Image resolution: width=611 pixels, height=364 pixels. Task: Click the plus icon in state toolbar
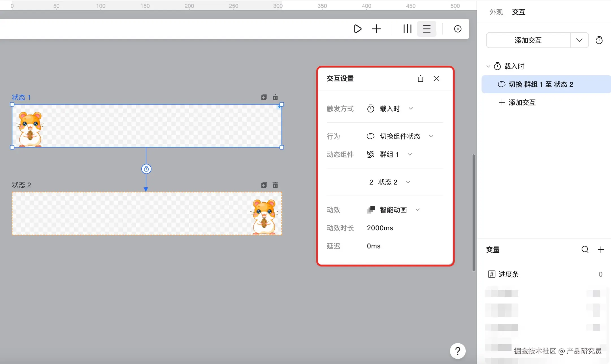(x=376, y=29)
